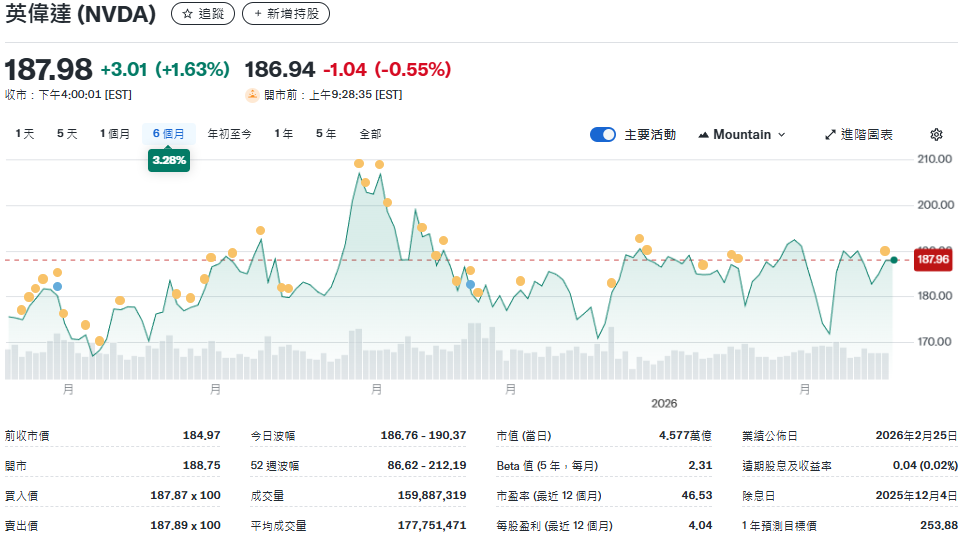968x537 pixels.
Task: Choose the 1個月 range tab
Action: 114,134
